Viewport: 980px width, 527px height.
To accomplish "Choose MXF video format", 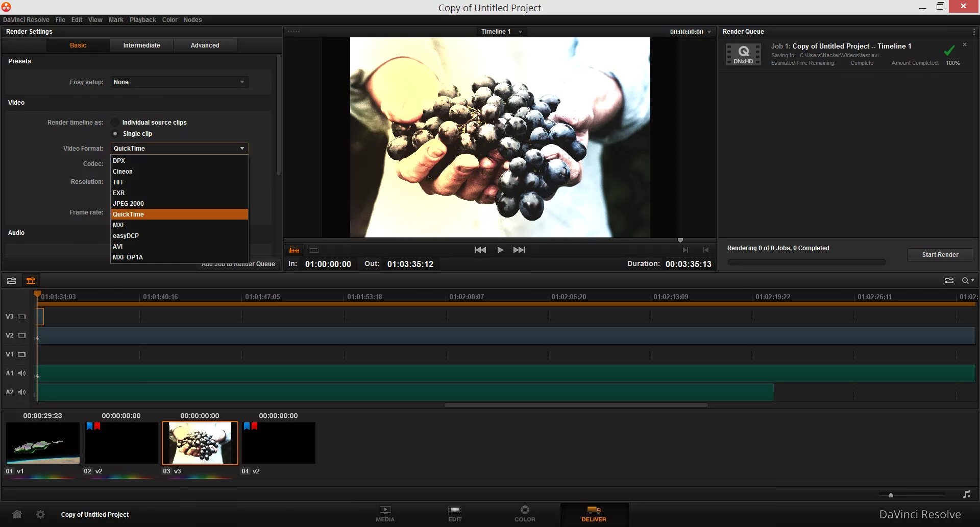I will click(180, 225).
